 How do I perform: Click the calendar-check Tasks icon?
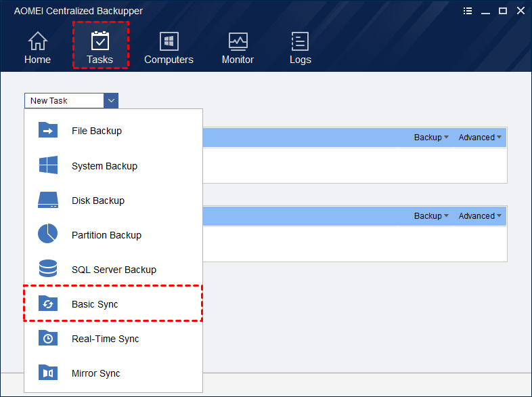(100, 41)
